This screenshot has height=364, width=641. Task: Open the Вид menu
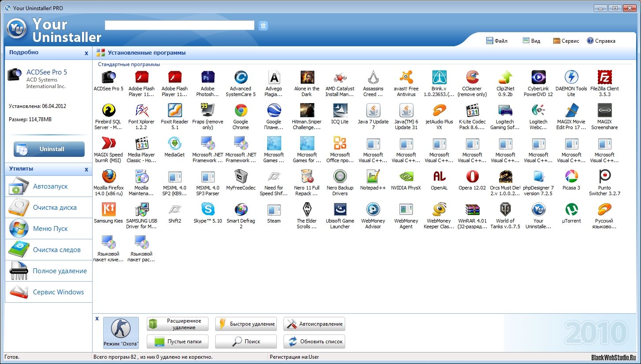click(x=531, y=41)
